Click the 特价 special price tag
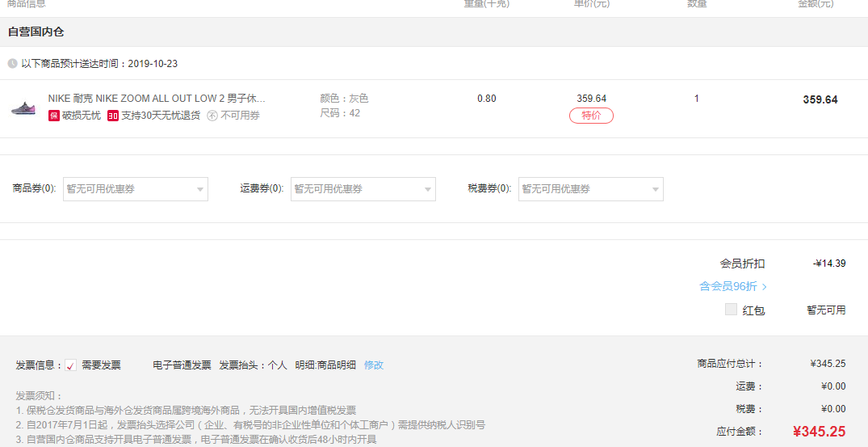868x447 pixels. (591, 116)
